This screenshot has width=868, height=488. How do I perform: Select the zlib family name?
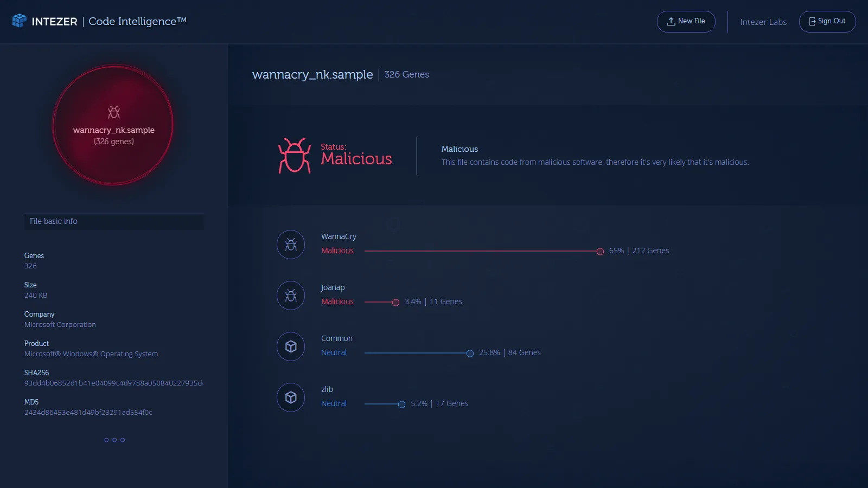327,389
